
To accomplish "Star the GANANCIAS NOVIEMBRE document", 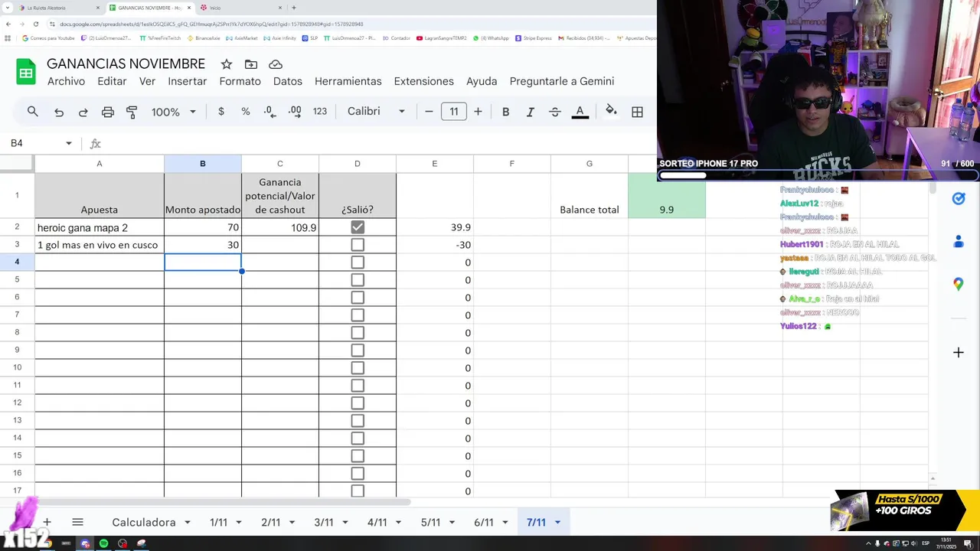I will click(227, 64).
